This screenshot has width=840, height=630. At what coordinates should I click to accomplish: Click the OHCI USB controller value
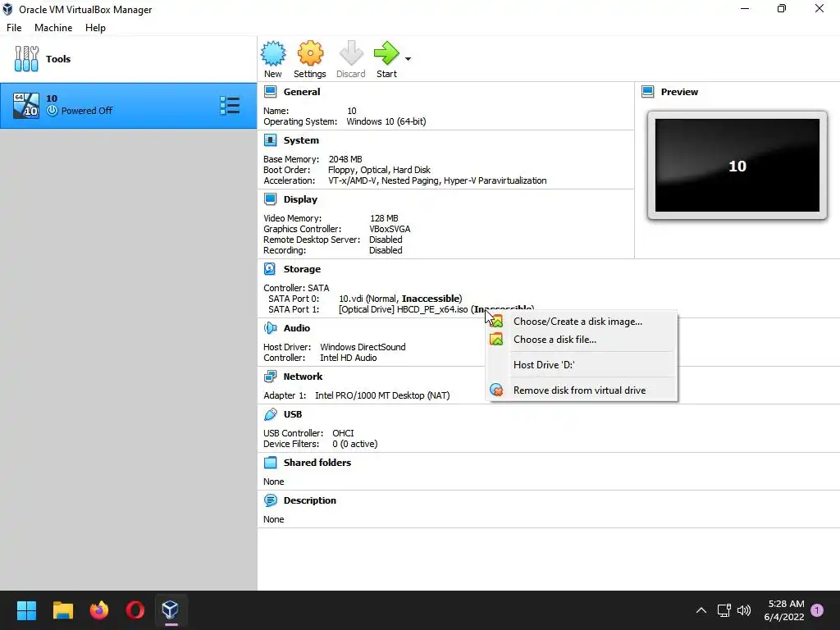(343, 433)
